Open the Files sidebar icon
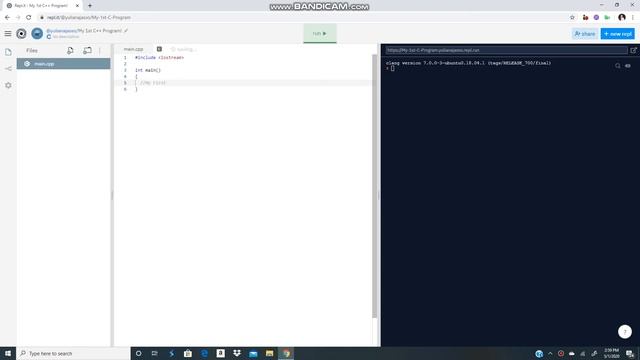Screen dimensions: 640x360 pyautogui.click(x=8, y=52)
